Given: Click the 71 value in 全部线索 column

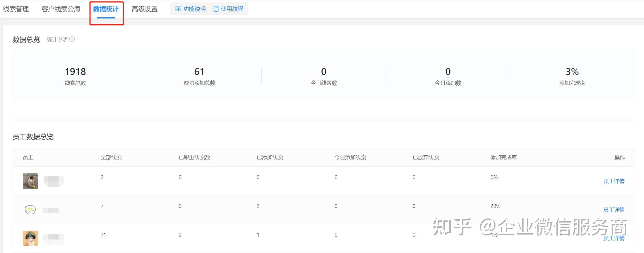Looking at the screenshot, I should (x=103, y=235).
